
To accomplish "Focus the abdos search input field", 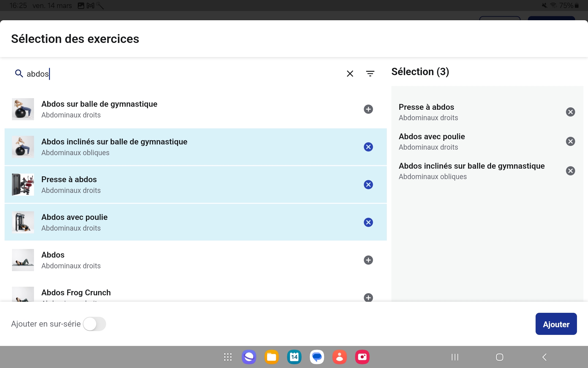I will (x=184, y=74).
